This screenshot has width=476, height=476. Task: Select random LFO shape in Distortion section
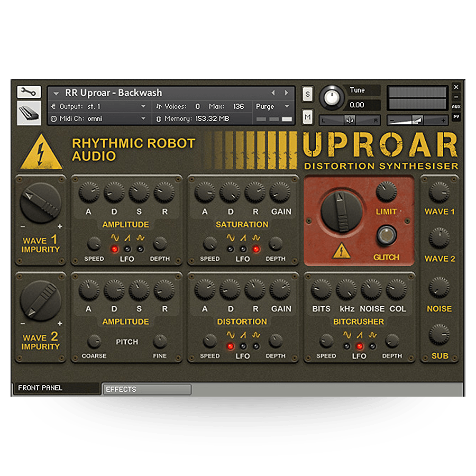coord(256,335)
